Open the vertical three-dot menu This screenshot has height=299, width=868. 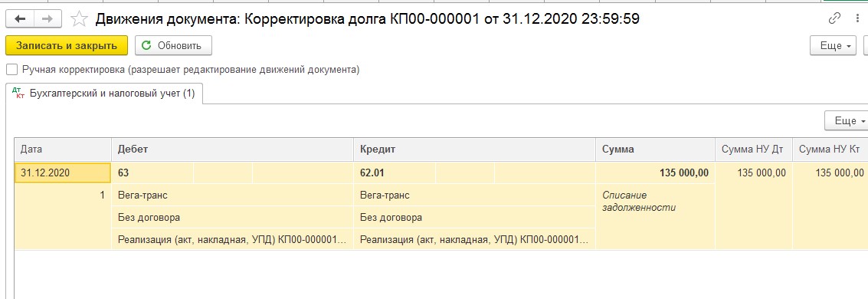pyautogui.click(x=857, y=18)
